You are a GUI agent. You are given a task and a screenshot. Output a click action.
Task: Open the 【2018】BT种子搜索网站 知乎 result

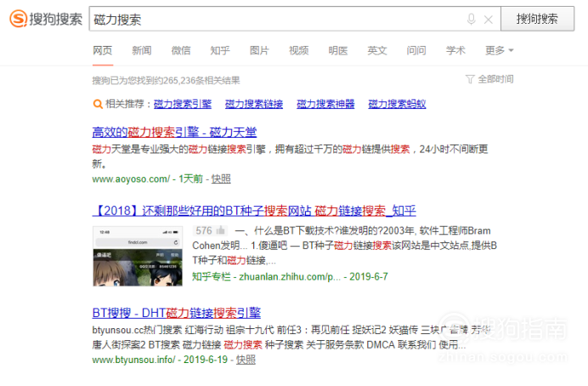point(254,211)
